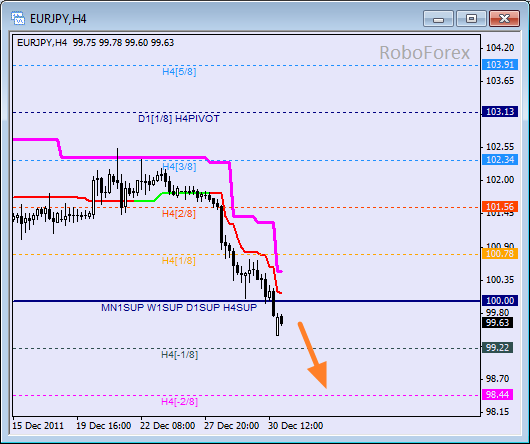The height and width of the screenshot is (444, 530).
Task: Select the 100.78 orange price tag
Action: (500, 253)
